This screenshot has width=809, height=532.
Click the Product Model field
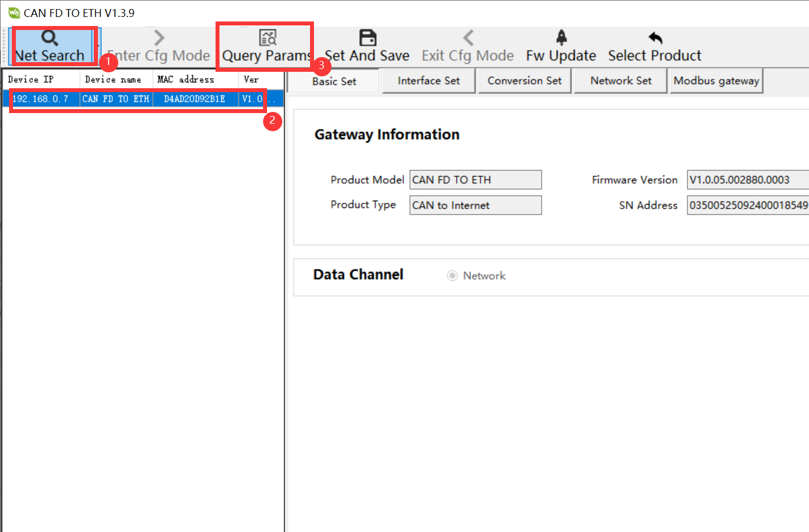(475, 180)
